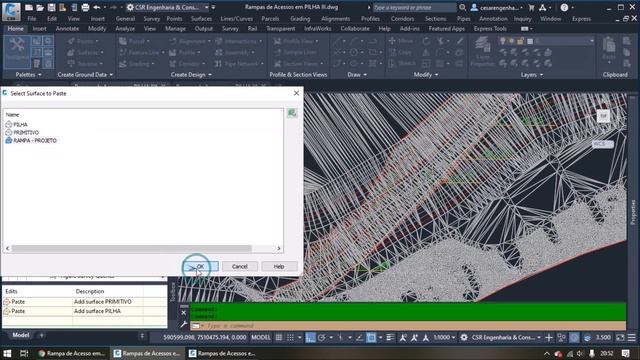Expand the Draw ribbon panel
The image size is (640, 360).
[x=357, y=75]
